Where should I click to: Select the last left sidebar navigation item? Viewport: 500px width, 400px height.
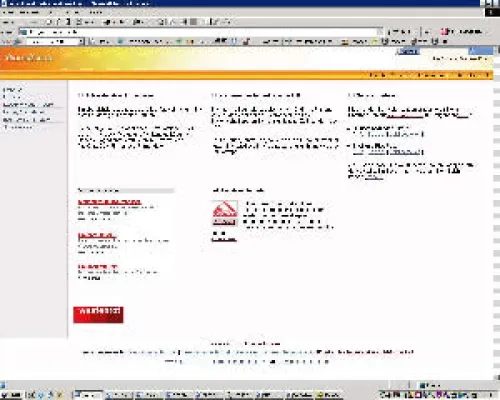(17, 127)
